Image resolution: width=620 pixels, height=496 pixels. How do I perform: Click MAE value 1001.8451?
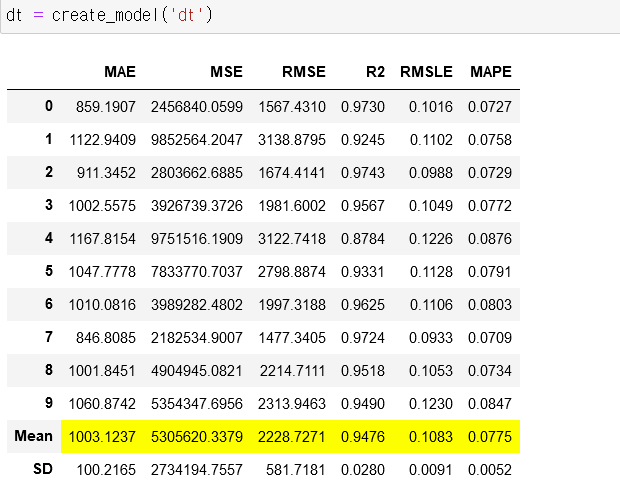102,371
